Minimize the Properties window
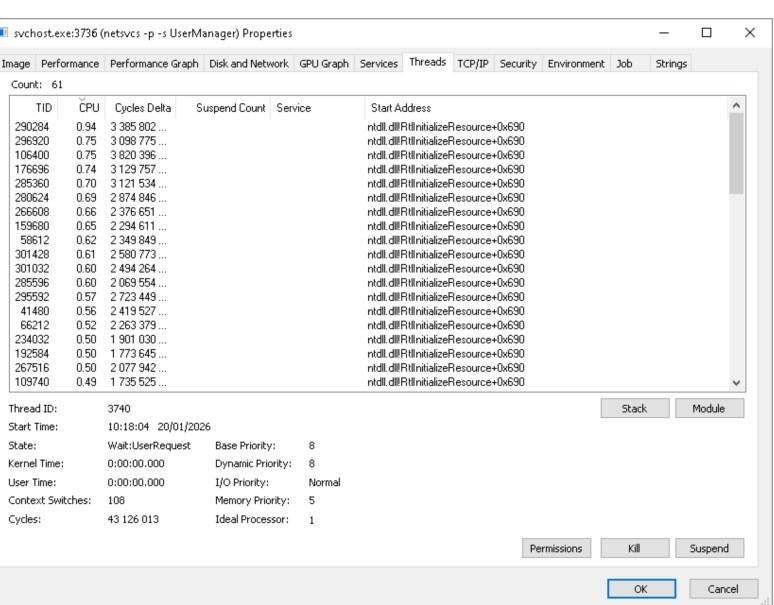The height and width of the screenshot is (605, 774). (664, 33)
